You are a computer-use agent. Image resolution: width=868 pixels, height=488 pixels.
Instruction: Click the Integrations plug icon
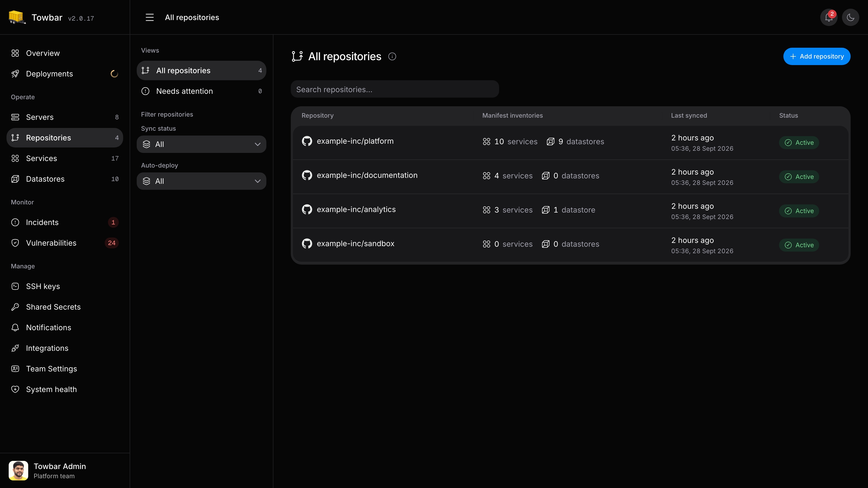point(15,348)
